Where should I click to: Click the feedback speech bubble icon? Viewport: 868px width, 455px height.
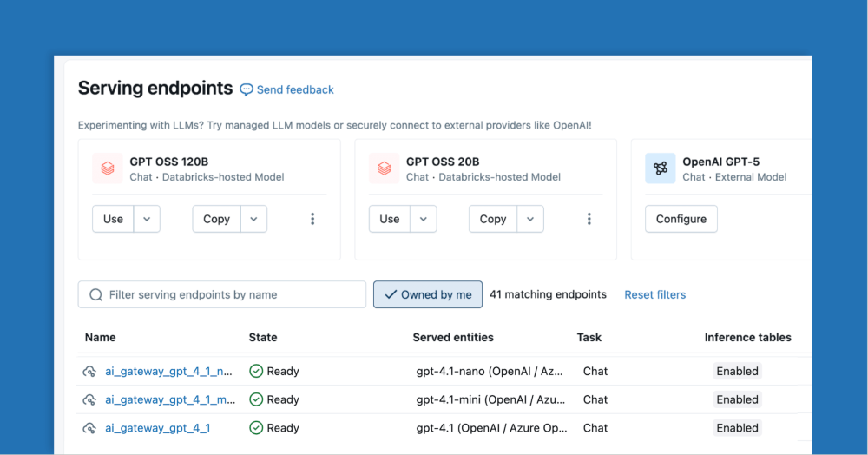[x=247, y=89]
